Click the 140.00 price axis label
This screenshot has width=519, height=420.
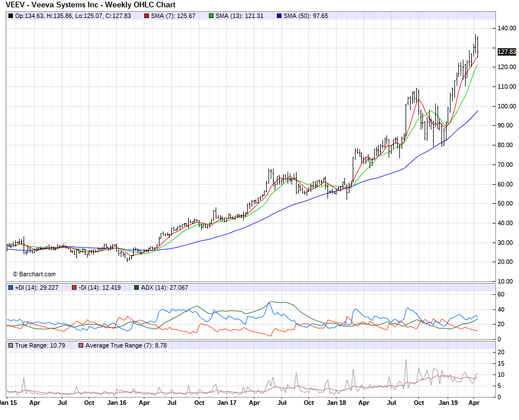point(507,29)
